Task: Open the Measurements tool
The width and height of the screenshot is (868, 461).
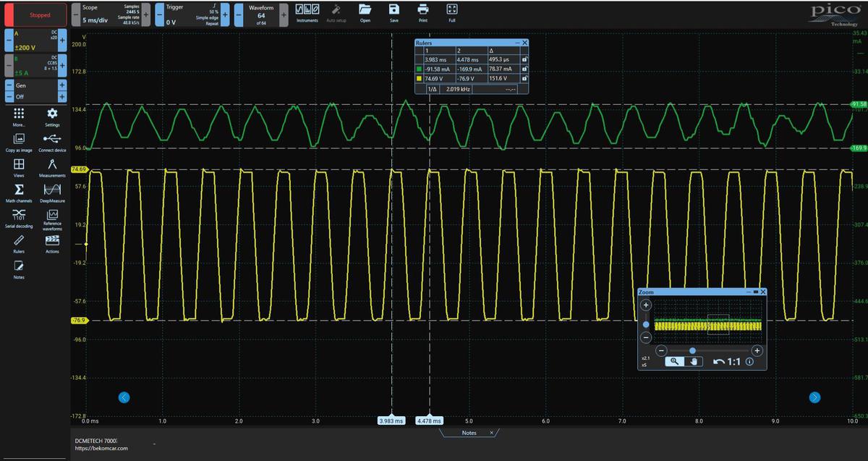Action: [x=52, y=167]
